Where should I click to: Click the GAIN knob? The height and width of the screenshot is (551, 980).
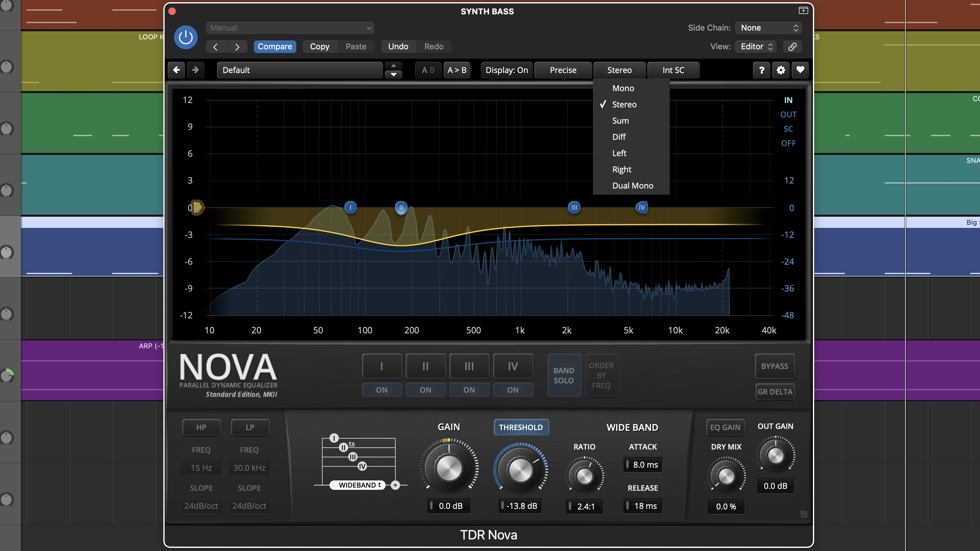(x=449, y=468)
